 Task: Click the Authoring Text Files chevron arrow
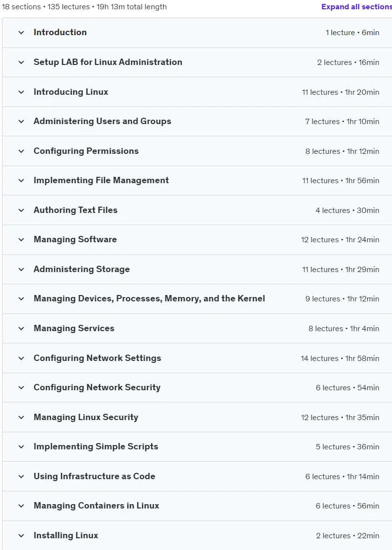[21, 210]
